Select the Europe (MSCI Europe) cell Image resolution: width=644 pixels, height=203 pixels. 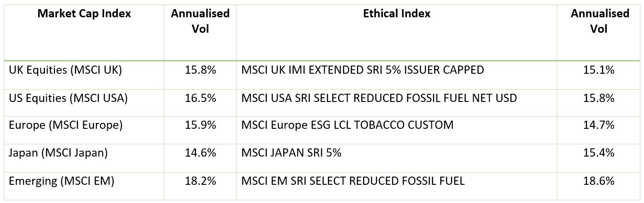pos(65,125)
